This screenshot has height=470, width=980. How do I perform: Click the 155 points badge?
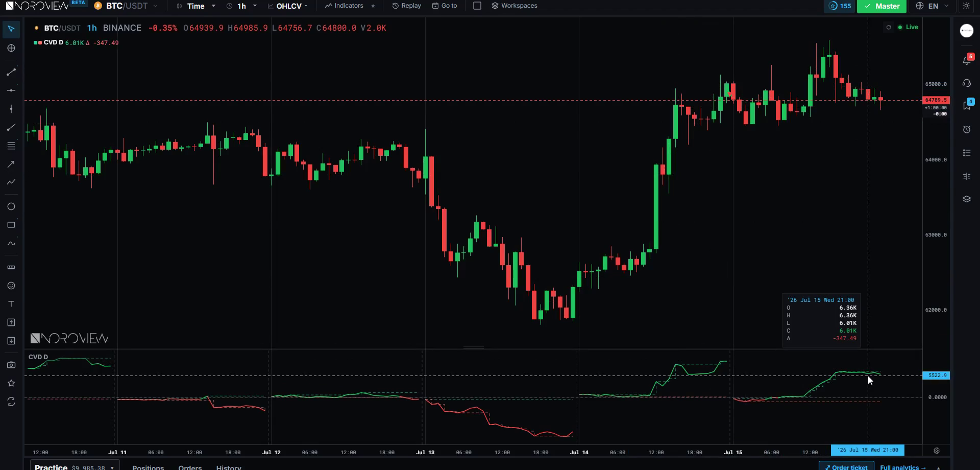point(840,6)
